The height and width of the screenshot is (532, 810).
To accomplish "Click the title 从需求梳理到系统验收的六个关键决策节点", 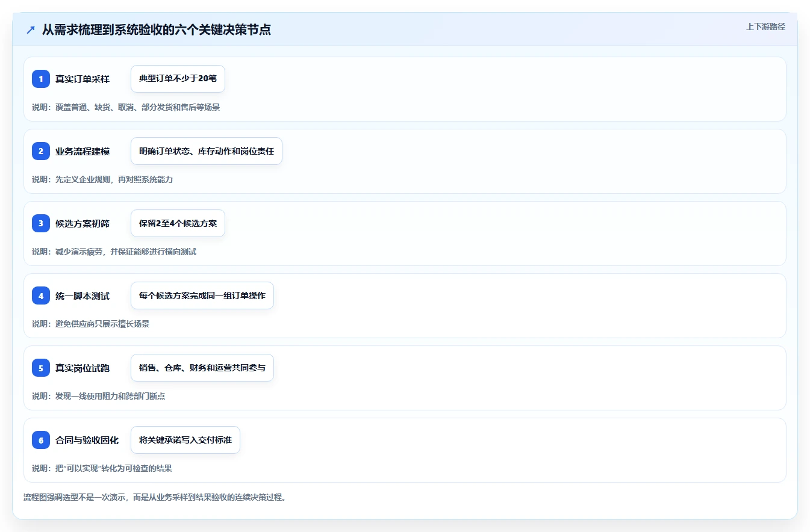I will point(157,30).
